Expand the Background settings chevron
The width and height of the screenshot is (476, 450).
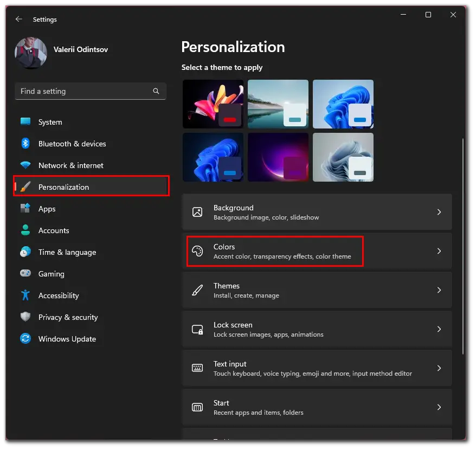click(439, 212)
